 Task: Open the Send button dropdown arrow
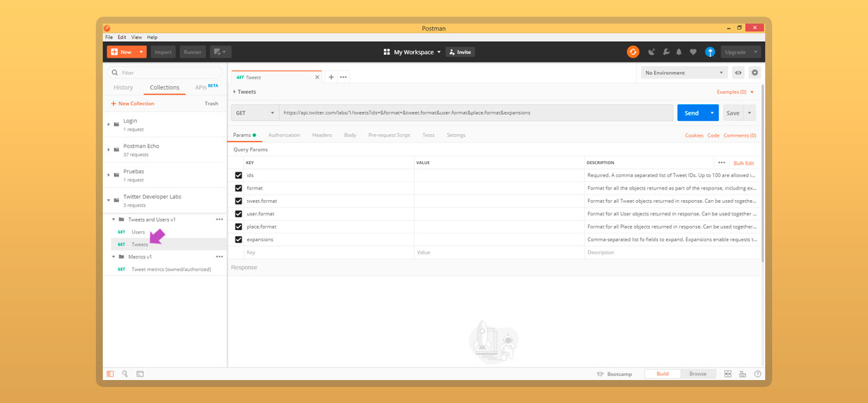click(712, 113)
